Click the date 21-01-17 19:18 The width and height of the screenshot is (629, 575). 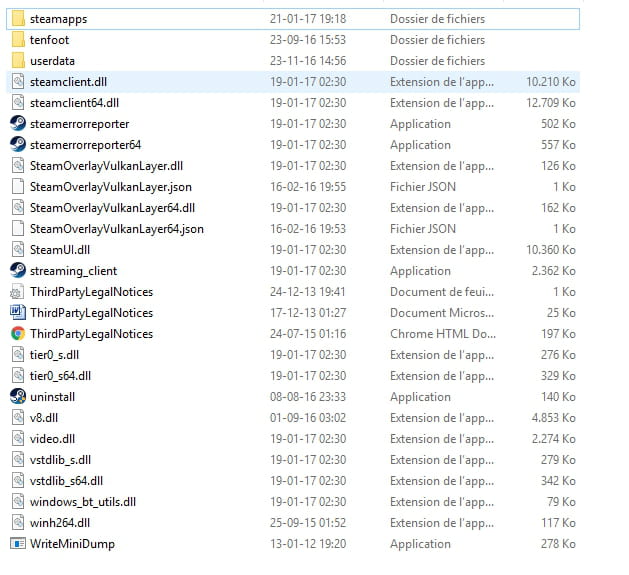pyautogui.click(x=308, y=19)
